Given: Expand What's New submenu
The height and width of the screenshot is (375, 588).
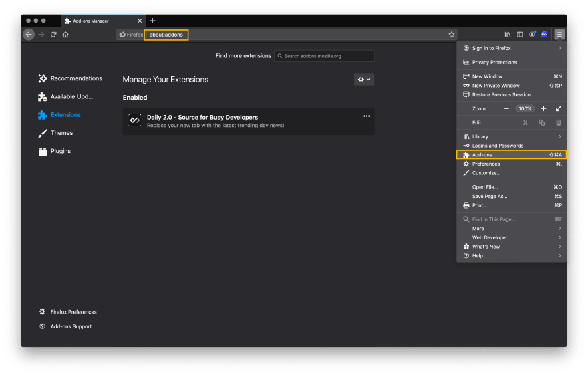Looking at the screenshot, I should coord(512,247).
